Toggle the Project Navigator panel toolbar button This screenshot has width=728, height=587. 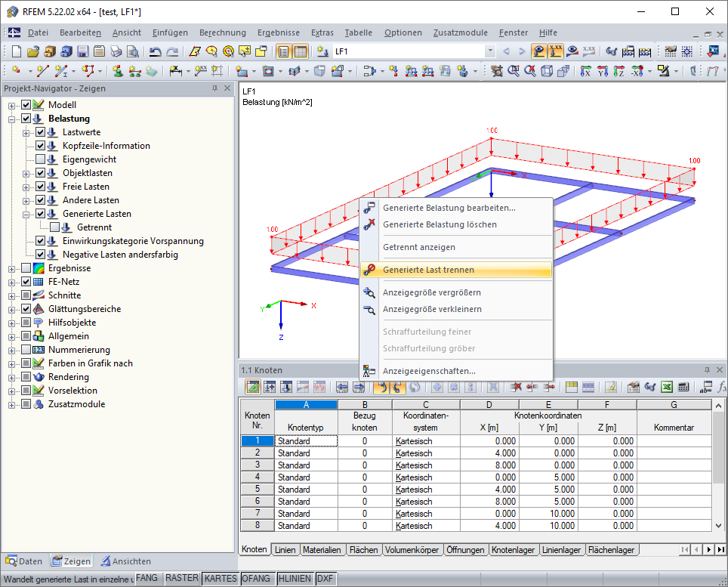(283, 51)
